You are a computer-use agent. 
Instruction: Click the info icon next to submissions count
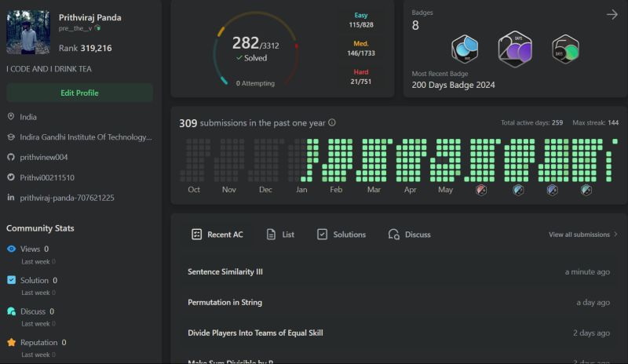pyautogui.click(x=332, y=122)
